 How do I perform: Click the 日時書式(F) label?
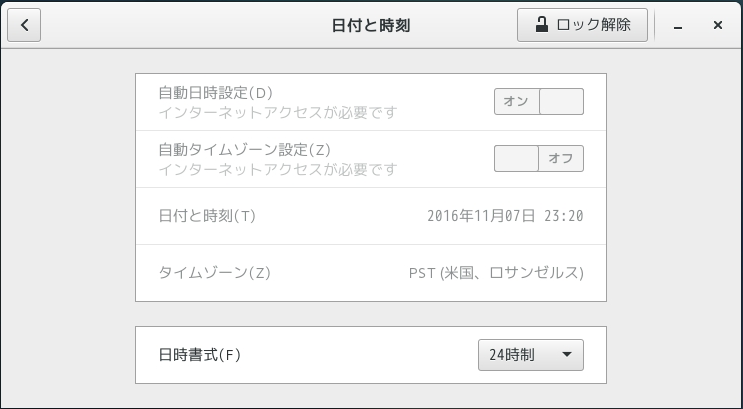200,355
